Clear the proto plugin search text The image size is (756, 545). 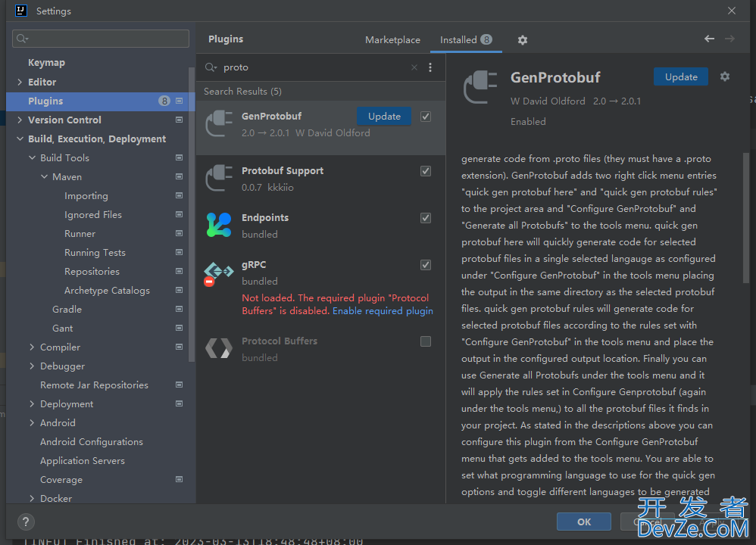coord(414,67)
